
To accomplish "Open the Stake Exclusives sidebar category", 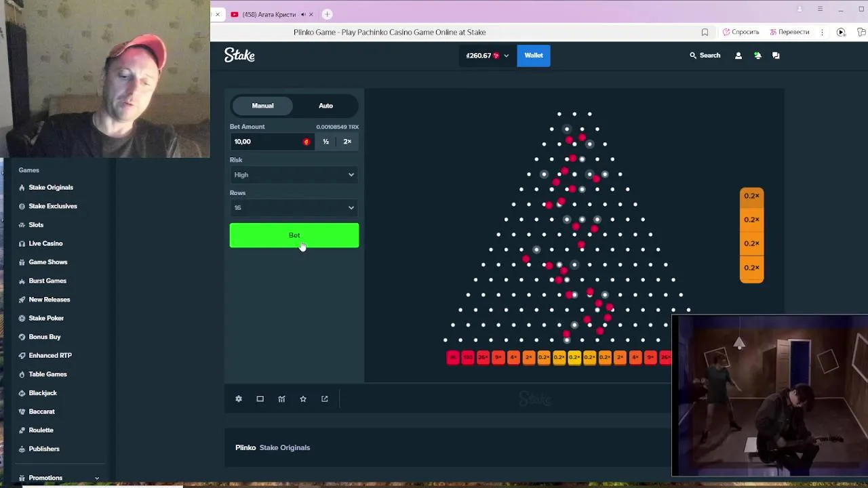I will [53, 206].
